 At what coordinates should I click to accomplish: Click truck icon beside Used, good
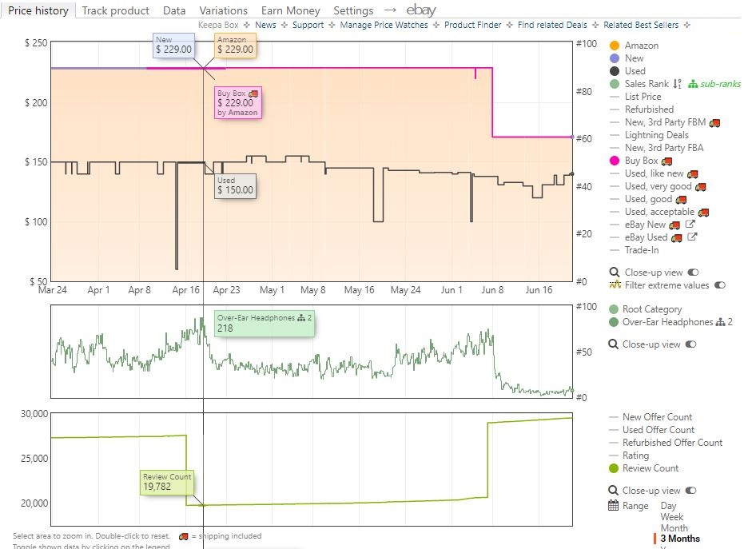(681, 200)
